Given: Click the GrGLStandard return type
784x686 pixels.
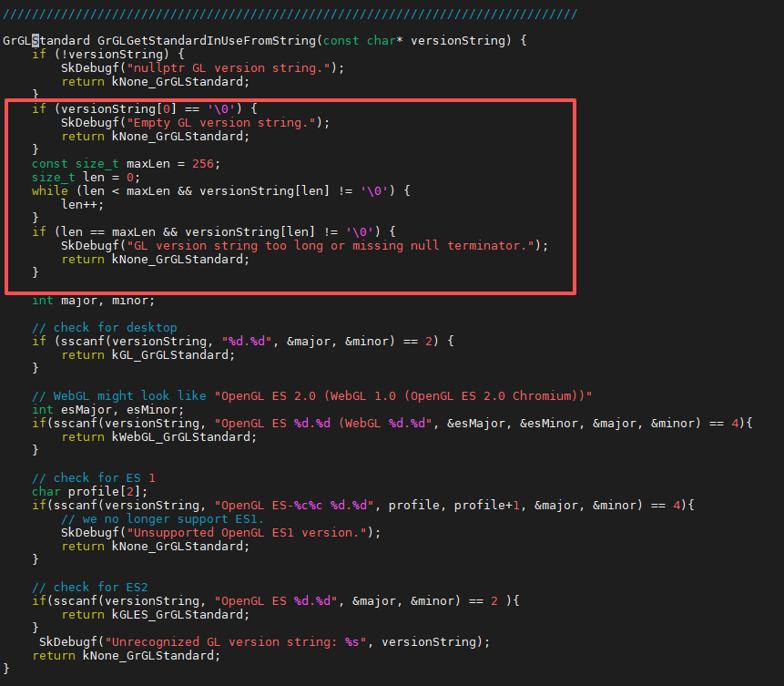Looking at the screenshot, I should pyautogui.click(x=46, y=40).
